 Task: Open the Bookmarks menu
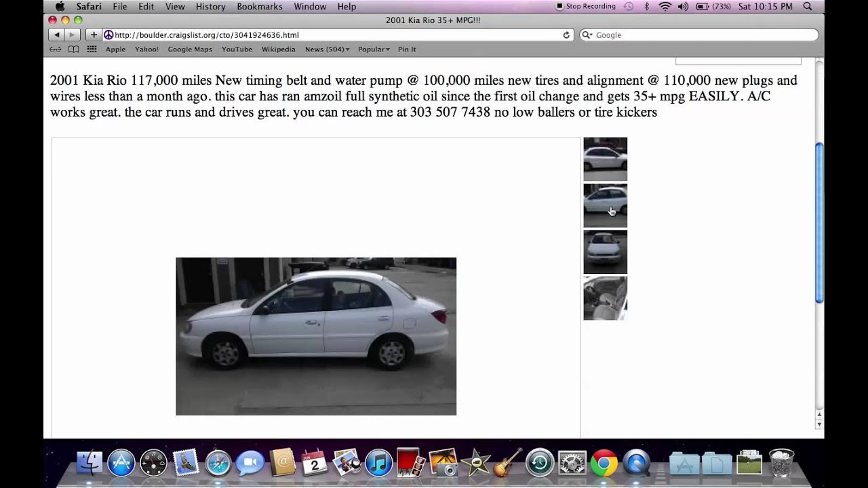point(260,6)
